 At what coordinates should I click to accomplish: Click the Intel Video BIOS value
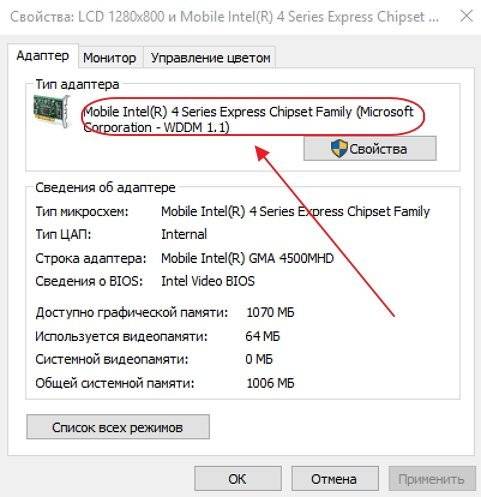[x=208, y=281]
